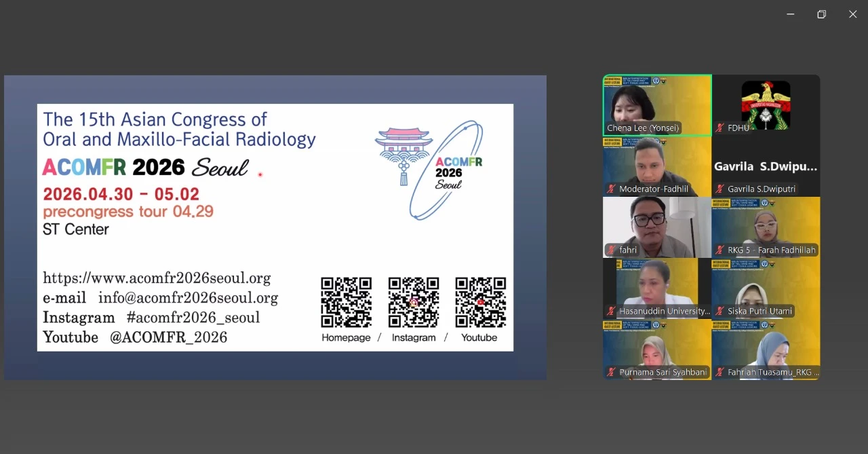The height and width of the screenshot is (454, 868).
Task: Select Moderator-Fadhlil's video tile
Action: click(657, 166)
